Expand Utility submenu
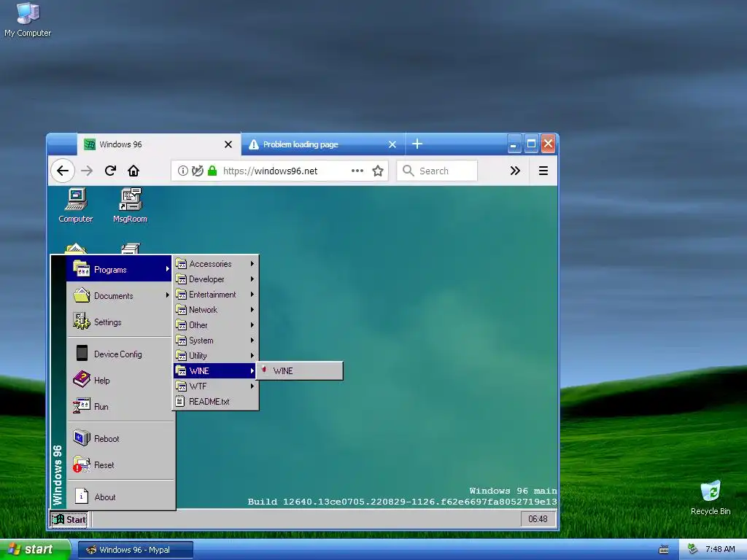Image resolution: width=747 pixels, height=560 pixels. (x=215, y=355)
